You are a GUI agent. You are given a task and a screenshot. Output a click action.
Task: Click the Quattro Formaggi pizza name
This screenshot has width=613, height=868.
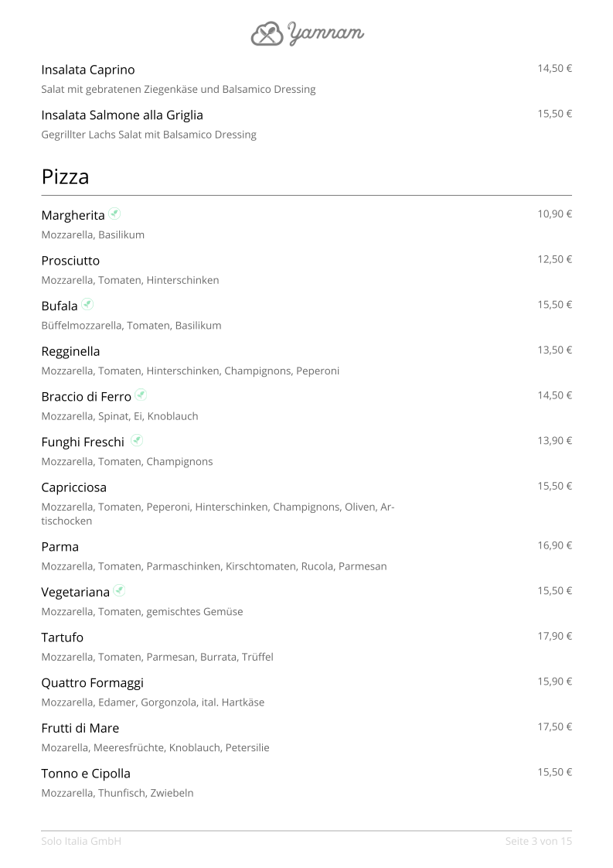[92, 683]
